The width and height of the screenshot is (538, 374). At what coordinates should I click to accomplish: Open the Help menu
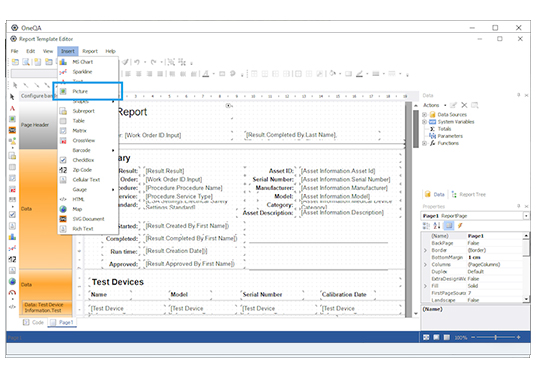click(110, 51)
